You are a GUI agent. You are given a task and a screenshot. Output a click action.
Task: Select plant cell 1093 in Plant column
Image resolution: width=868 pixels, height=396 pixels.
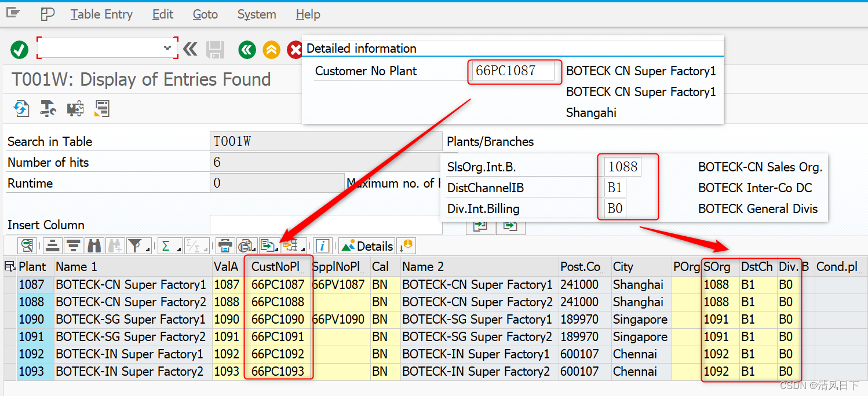click(x=35, y=372)
